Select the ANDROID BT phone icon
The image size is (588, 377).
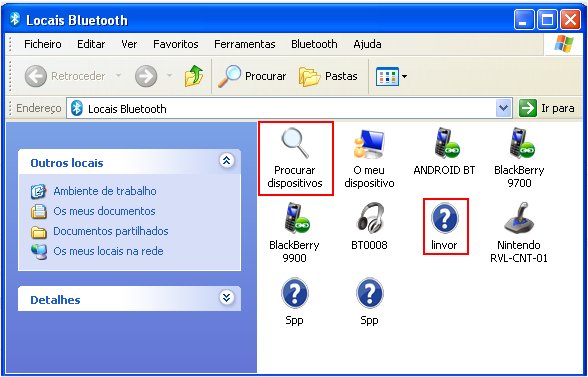point(446,143)
